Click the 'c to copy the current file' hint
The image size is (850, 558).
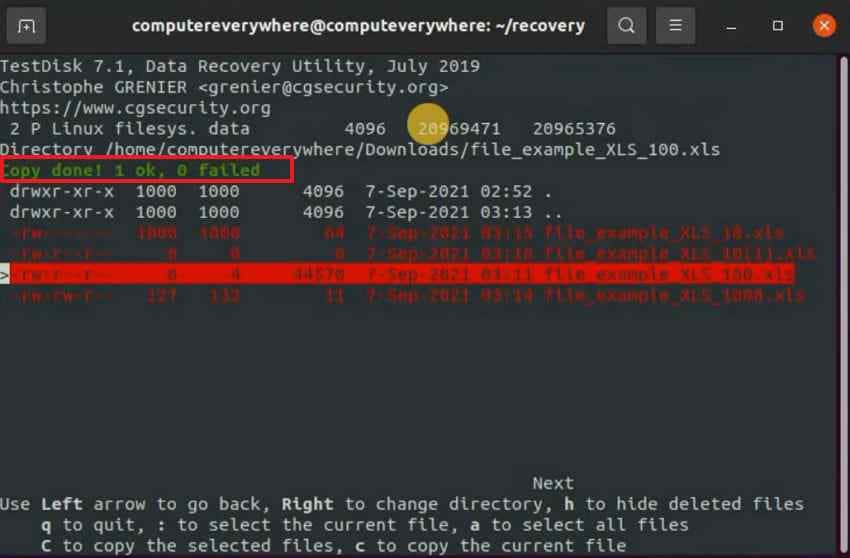491,546
